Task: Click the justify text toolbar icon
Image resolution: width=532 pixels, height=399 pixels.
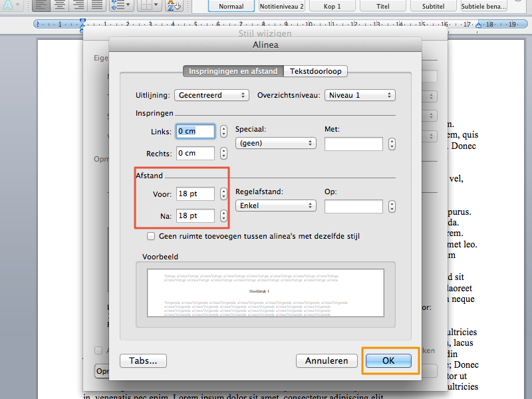Action: click(97, 5)
